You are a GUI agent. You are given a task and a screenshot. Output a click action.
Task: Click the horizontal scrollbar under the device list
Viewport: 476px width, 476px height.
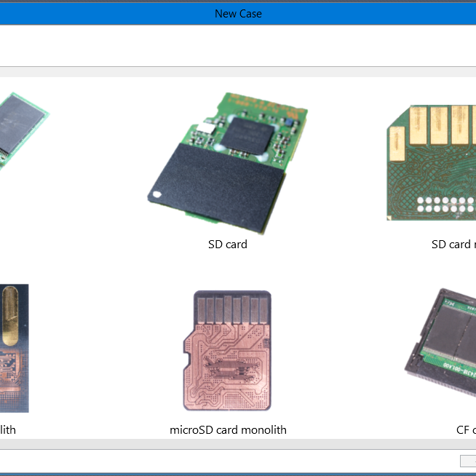point(238,444)
